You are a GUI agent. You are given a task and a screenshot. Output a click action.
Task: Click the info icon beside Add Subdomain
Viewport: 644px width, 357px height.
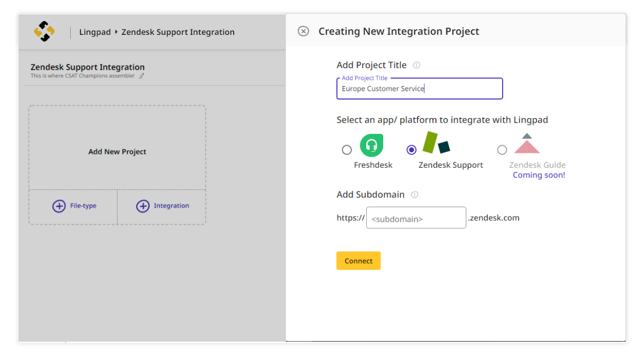pyautogui.click(x=414, y=195)
